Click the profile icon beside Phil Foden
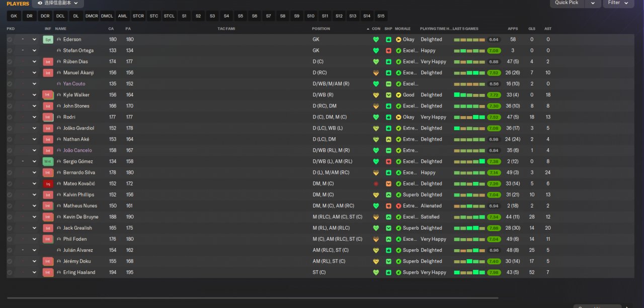This screenshot has height=308, width=644. 59,239
